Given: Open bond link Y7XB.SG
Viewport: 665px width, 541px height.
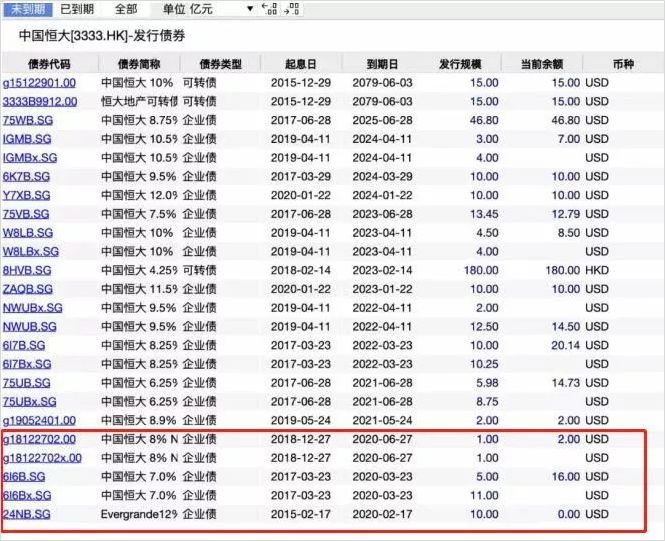Looking at the screenshot, I should (26, 195).
